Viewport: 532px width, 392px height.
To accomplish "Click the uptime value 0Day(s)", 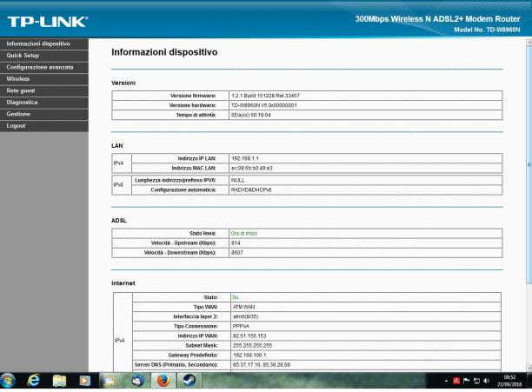I will coord(251,115).
